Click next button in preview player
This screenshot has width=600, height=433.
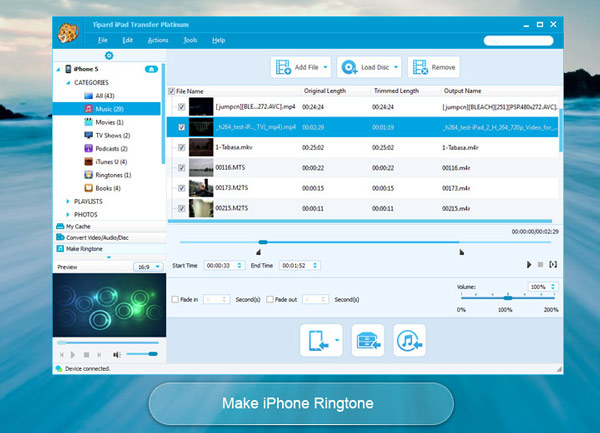[99, 355]
